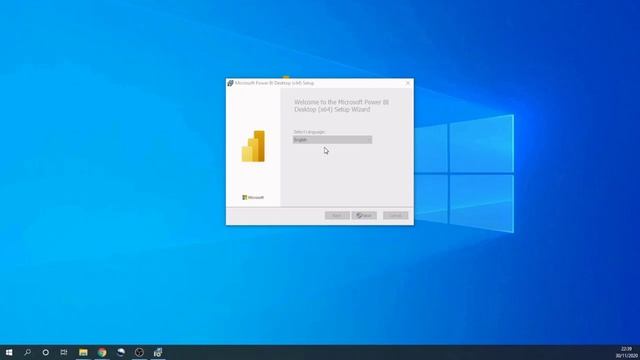The image size is (640, 360).
Task: Open the white sphere app next to Chrome
Action: [121, 352]
